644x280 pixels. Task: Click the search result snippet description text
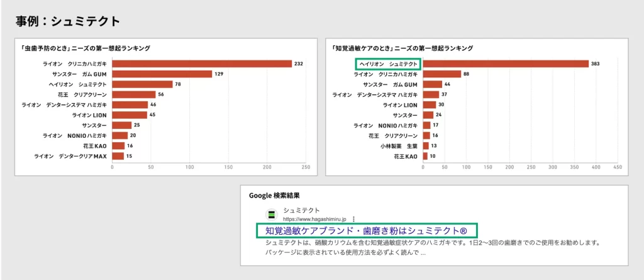click(x=428, y=247)
